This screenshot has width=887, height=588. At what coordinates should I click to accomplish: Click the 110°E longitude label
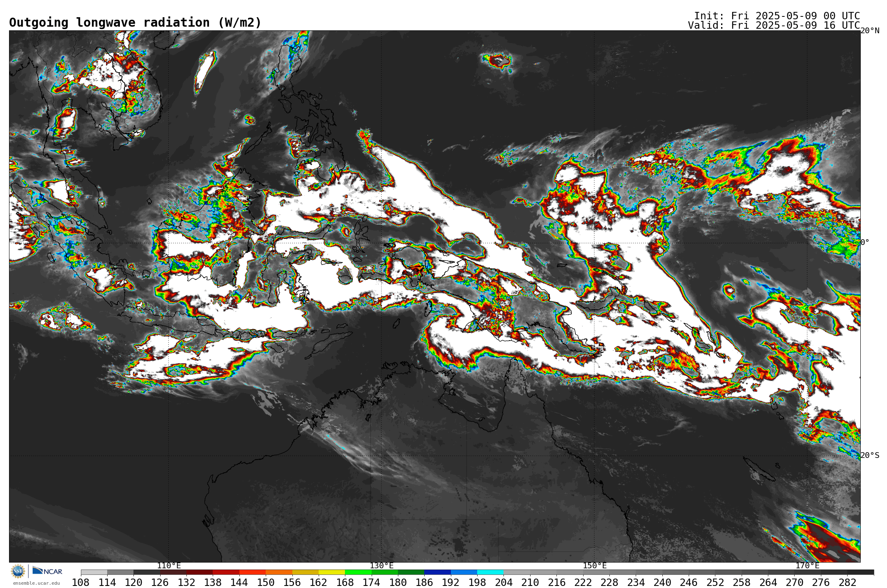pyautogui.click(x=169, y=566)
